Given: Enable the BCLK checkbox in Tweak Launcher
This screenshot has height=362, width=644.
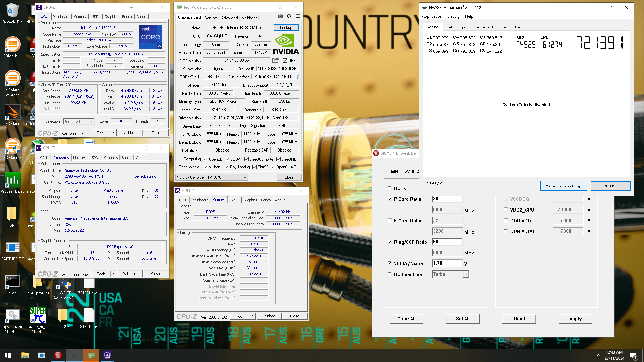Looking at the screenshot, I should click(x=390, y=188).
